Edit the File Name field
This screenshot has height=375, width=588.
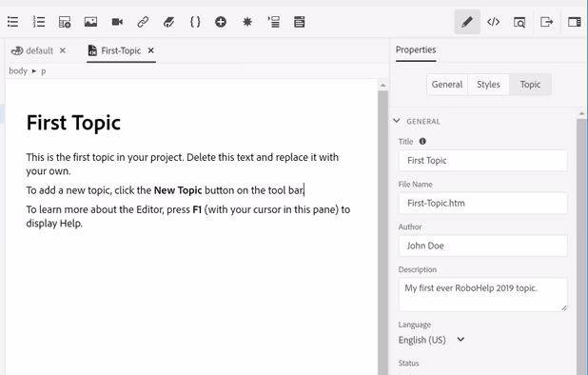click(483, 204)
